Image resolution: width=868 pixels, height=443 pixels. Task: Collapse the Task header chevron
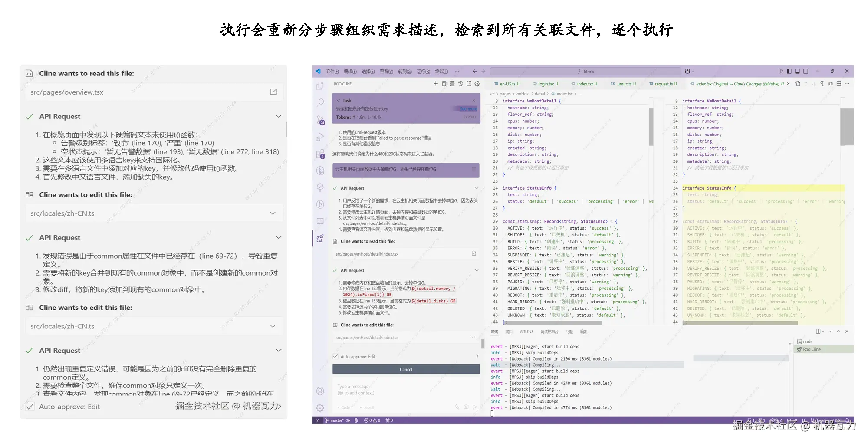339,100
